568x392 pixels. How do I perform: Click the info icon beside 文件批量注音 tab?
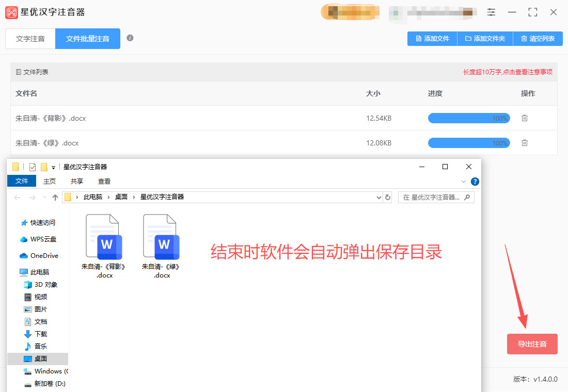pos(130,38)
